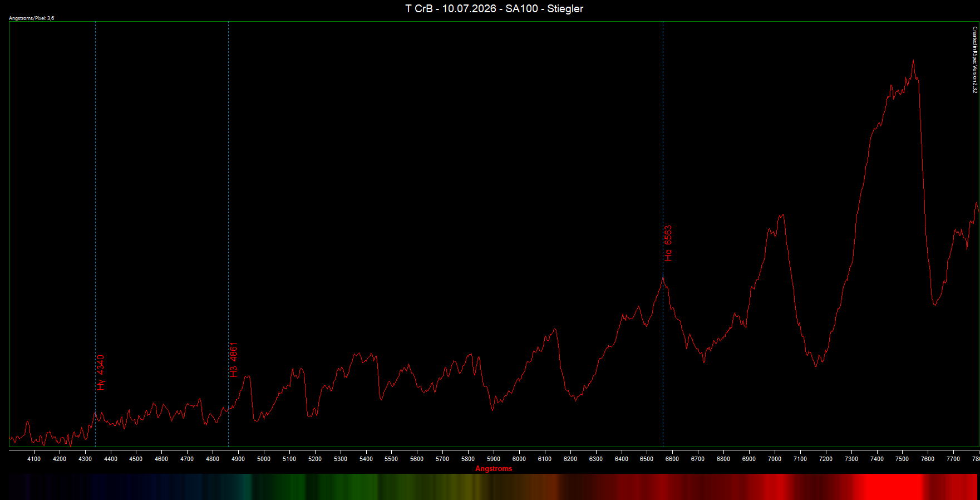Click the Hα peak on the profile curve

[663, 278]
